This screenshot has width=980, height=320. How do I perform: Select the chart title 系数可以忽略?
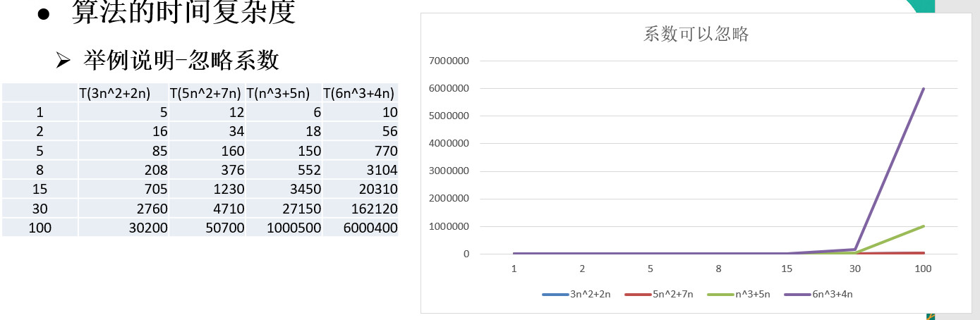pos(696,34)
